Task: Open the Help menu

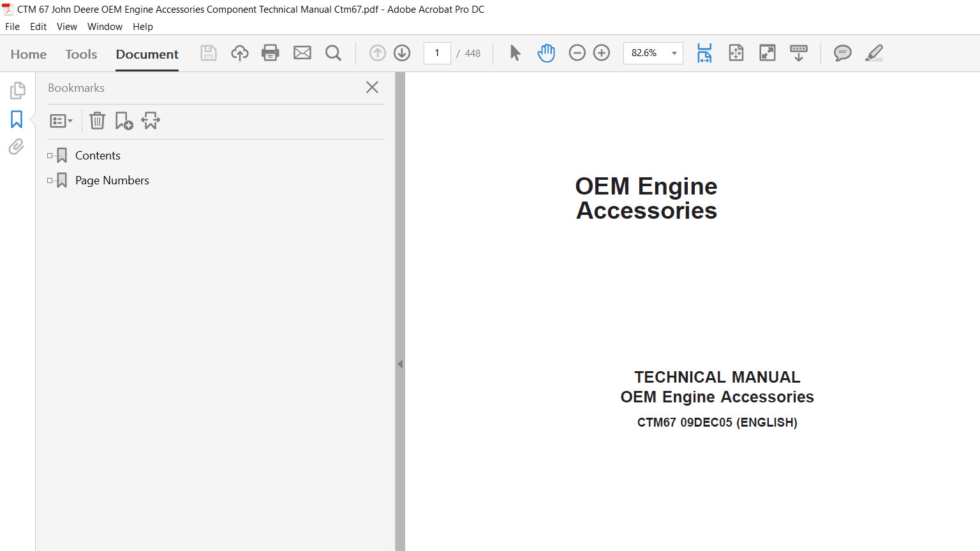Action: click(x=143, y=27)
